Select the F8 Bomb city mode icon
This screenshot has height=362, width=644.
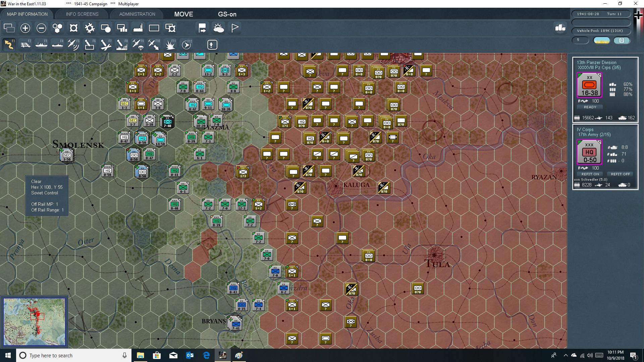coord(122,45)
